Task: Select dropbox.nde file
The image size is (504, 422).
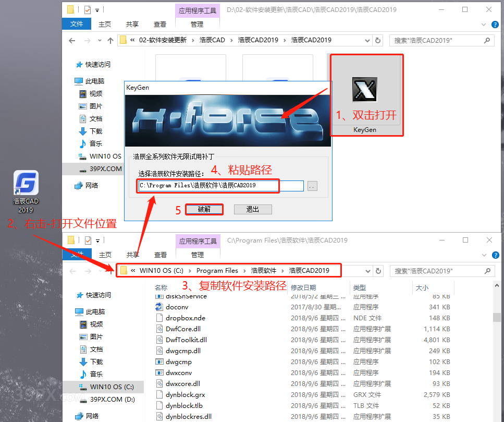Action: (x=180, y=318)
